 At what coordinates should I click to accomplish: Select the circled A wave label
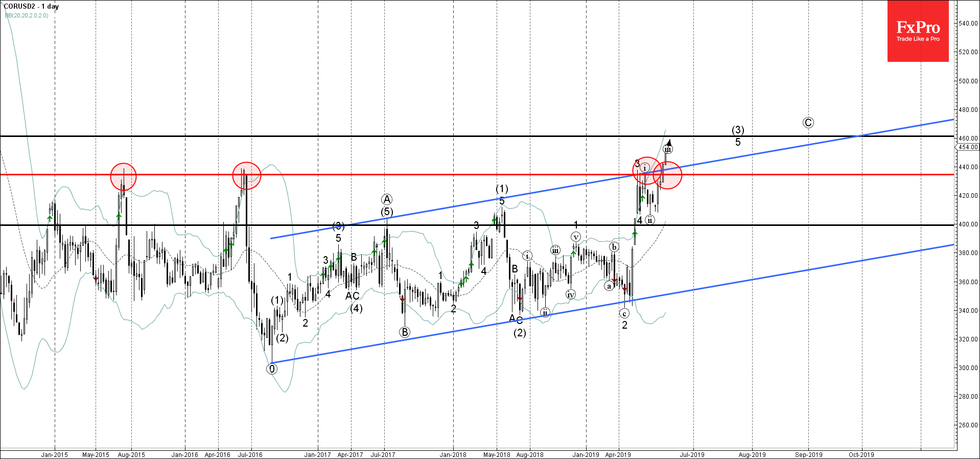387,199
